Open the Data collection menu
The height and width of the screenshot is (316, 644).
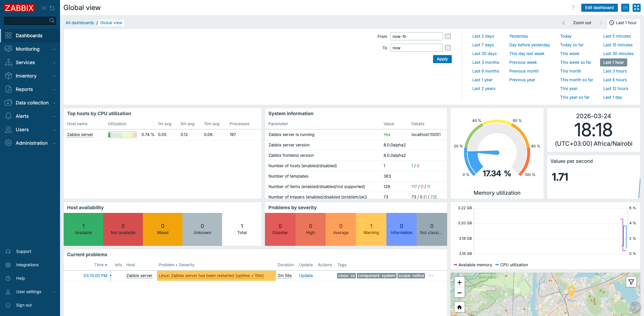32,103
